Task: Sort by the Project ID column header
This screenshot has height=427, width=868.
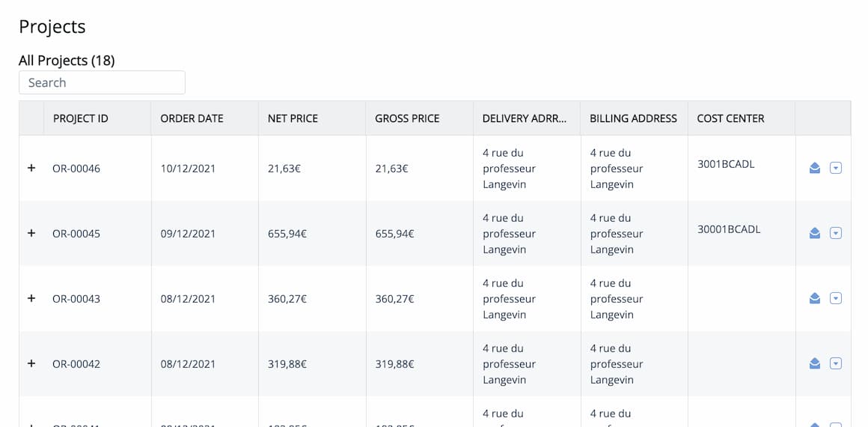Action: [x=81, y=118]
